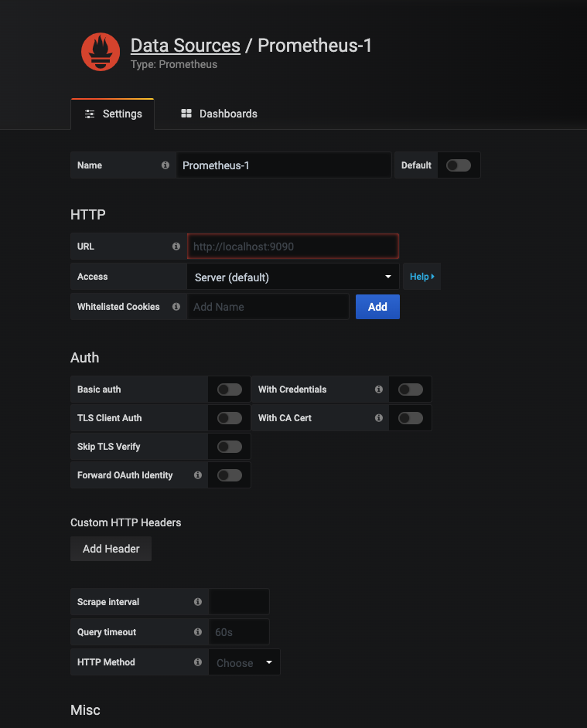
Task: Click the 'Prometheus-1' page title text
Action: tap(315, 46)
